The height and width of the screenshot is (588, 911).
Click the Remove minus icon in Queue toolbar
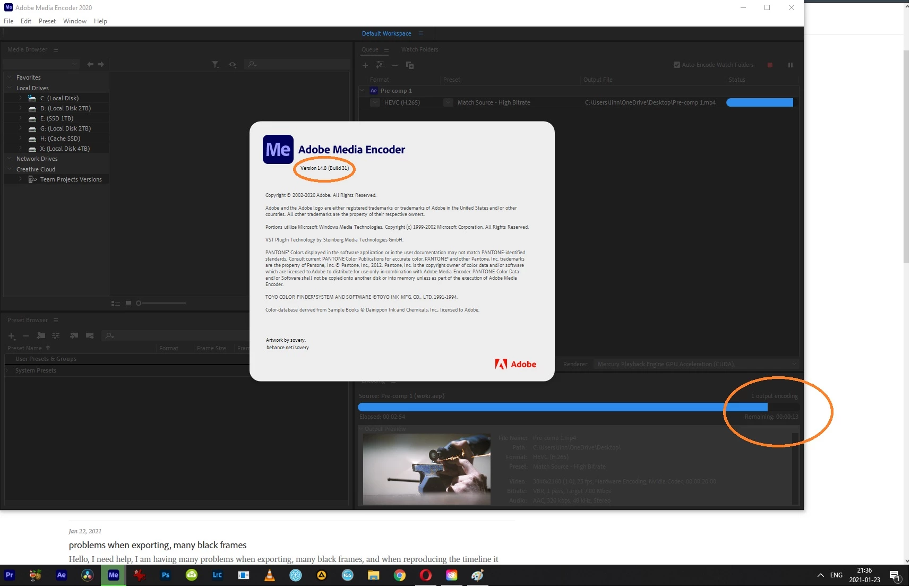coord(395,65)
